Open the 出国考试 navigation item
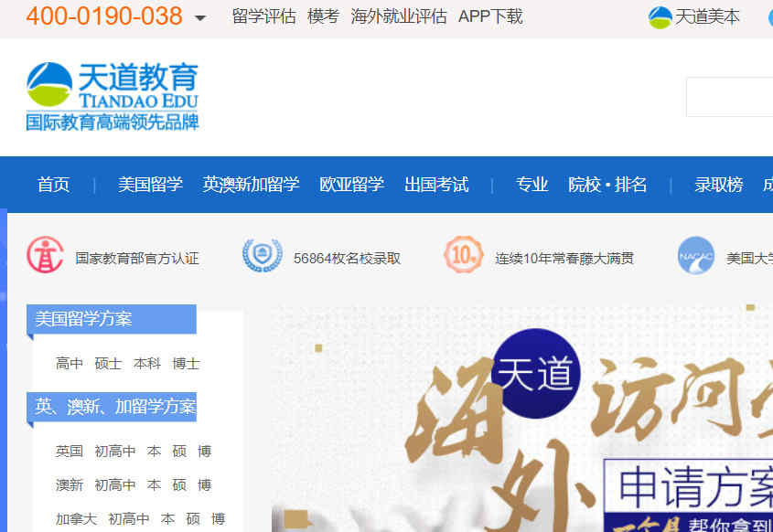 pos(436,185)
